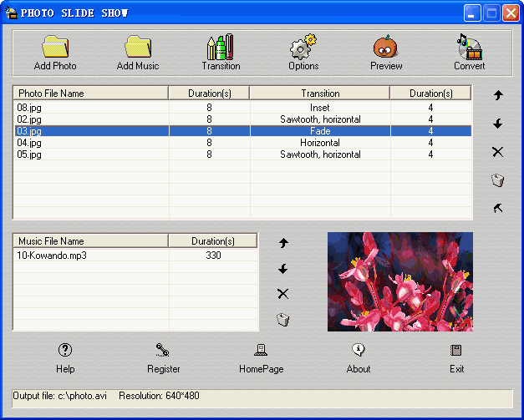Viewport: 524px width, 420px height.
Task: Visit the HomePage link
Action: pos(261,357)
